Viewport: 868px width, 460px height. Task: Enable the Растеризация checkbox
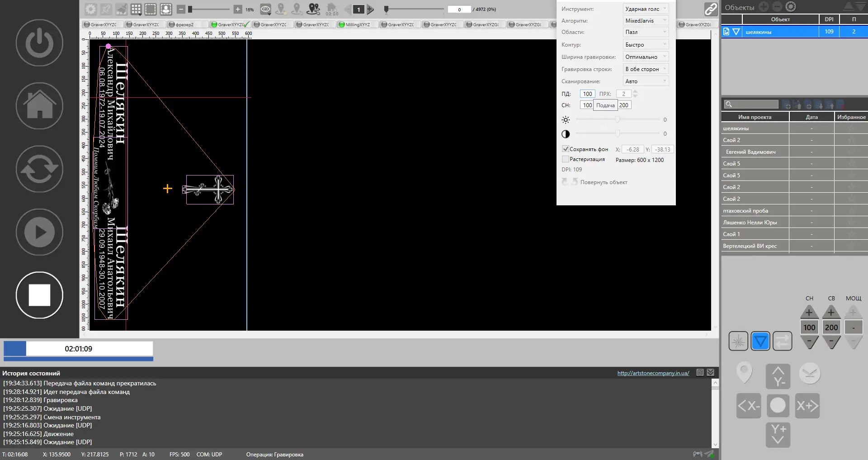pos(565,159)
